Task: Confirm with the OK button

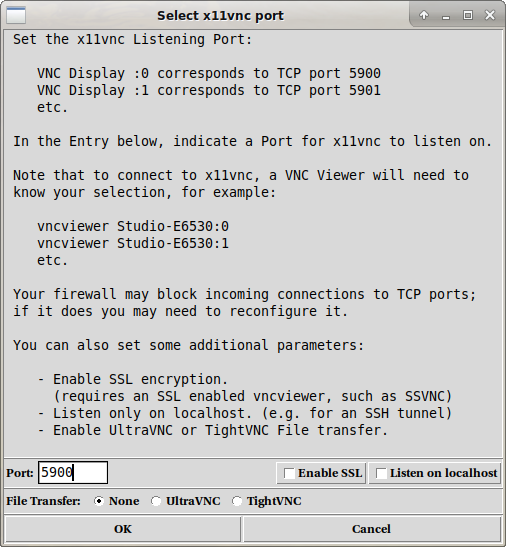Action: click(122, 529)
